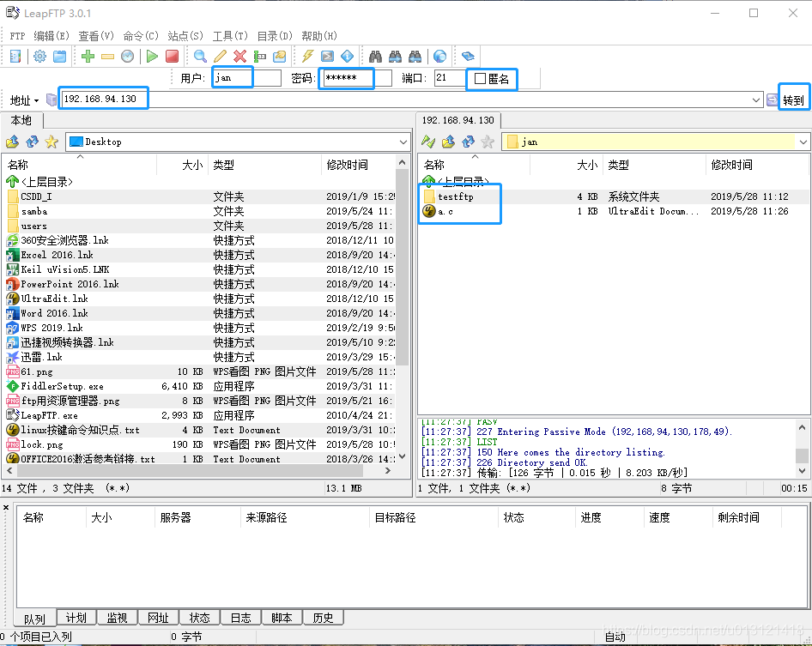Open settings via the gear icon
This screenshot has width=812, height=646.
coord(39,56)
